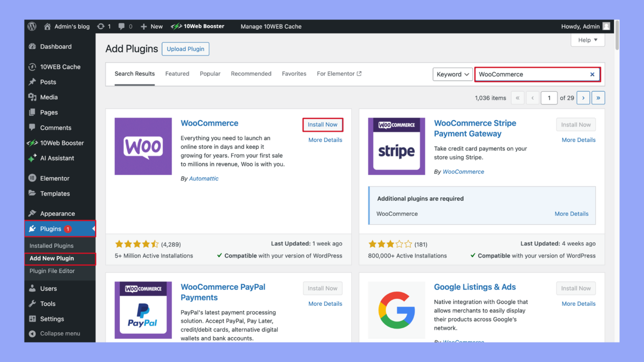Expand the Help panel
The image size is (644, 362).
(588, 40)
